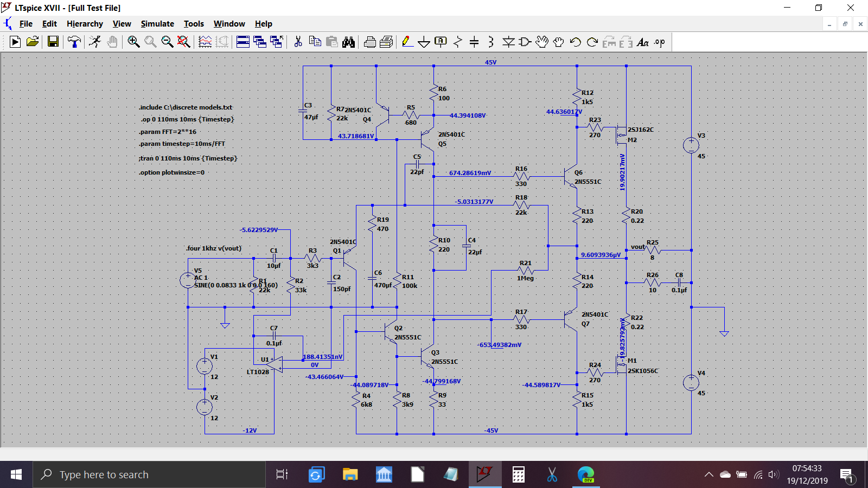The width and height of the screenshot is (868, 488).
Task: Select the Label Net tool
Action: (441, 42)
